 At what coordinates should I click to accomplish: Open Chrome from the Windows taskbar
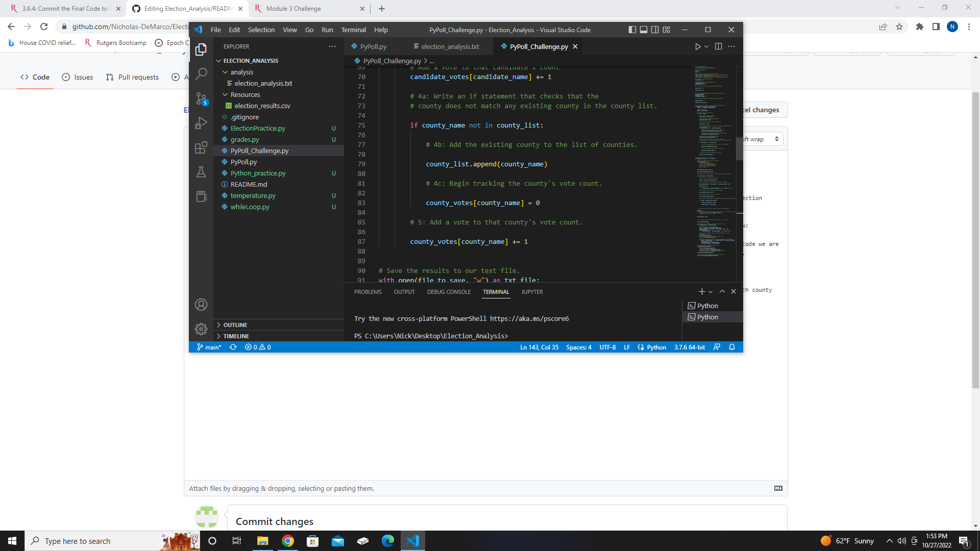click(x=288, y=541)
